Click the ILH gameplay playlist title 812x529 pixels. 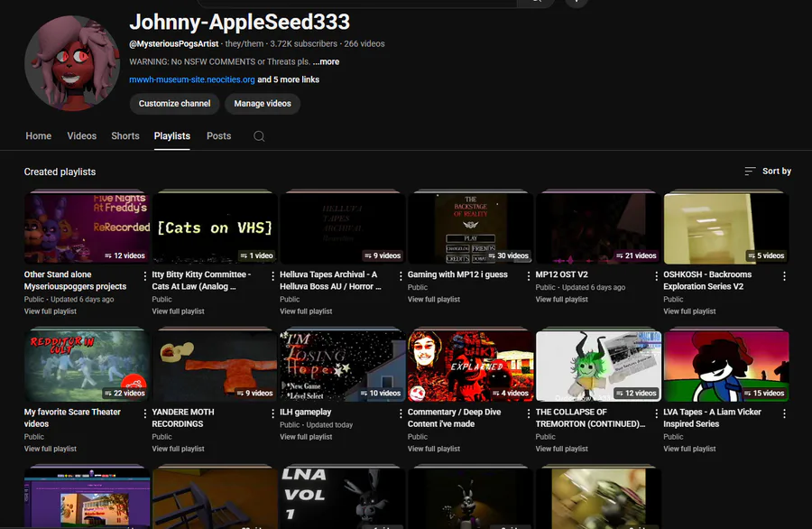click(306, 412)
